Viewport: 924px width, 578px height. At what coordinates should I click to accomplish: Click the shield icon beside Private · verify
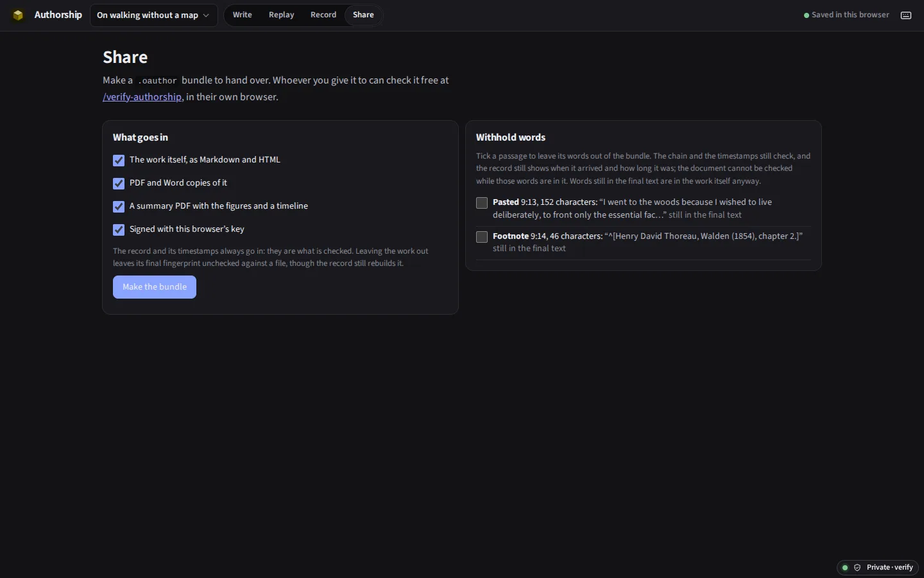[857, 568]
